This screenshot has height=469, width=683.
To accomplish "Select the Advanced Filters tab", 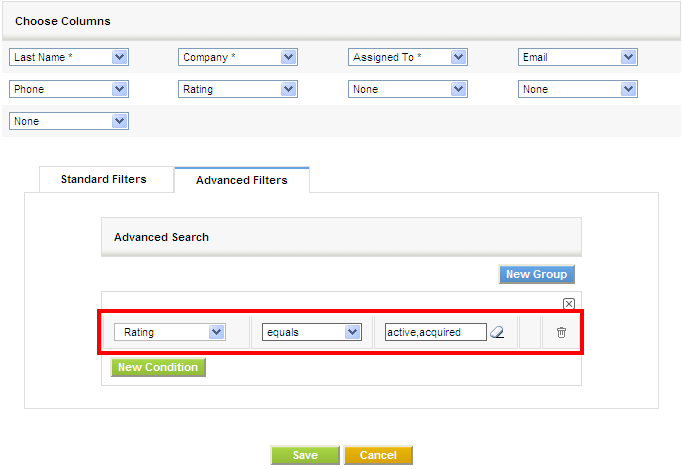I will (242, 180).
